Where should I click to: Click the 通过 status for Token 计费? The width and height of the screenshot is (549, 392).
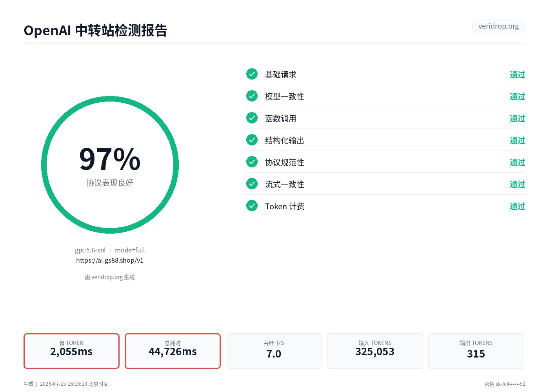coord(517,206)
